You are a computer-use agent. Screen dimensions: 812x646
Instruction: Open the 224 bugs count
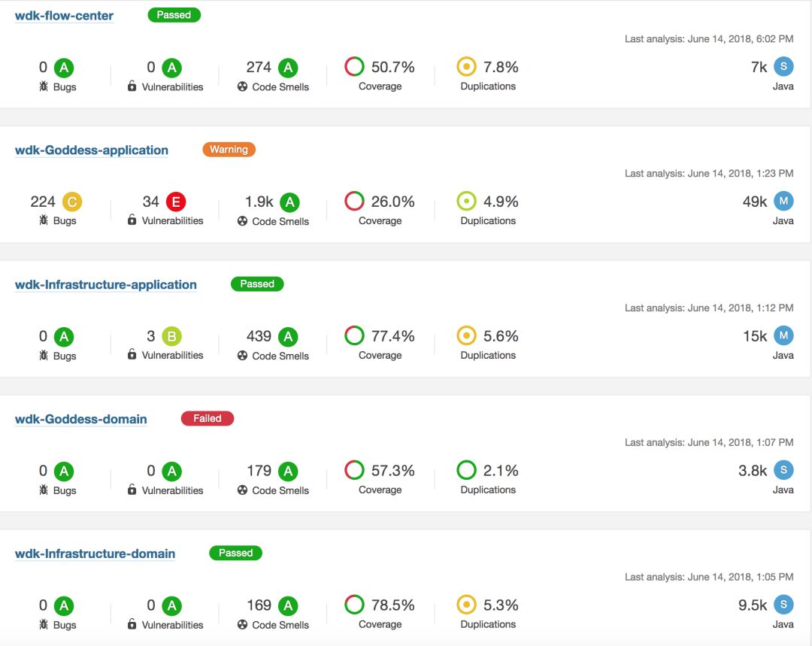click(43, 202)
